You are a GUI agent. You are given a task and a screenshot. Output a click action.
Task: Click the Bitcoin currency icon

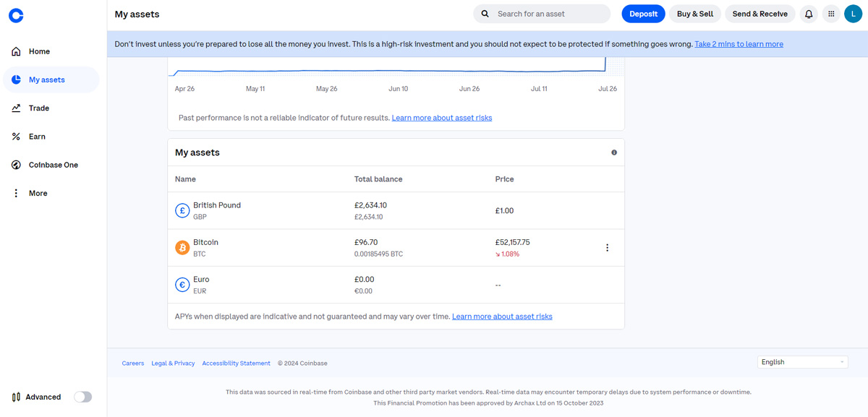pyautogui.click(x=182, y=248)
